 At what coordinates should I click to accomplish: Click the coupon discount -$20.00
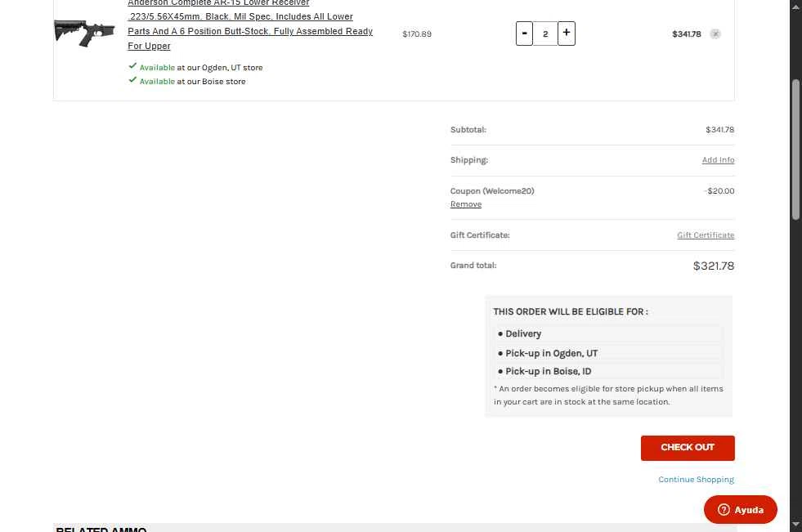pos(719,191)
